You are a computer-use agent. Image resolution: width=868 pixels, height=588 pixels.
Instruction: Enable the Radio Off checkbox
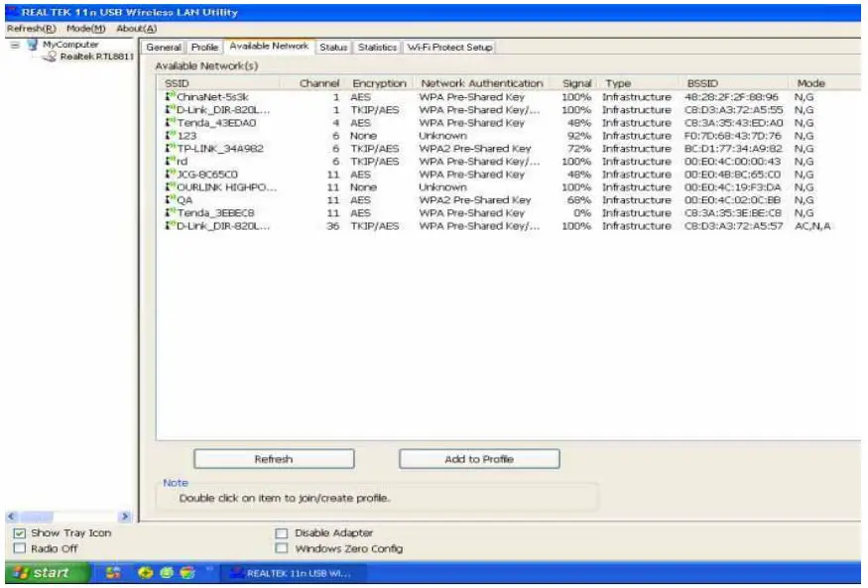(20, 548)
